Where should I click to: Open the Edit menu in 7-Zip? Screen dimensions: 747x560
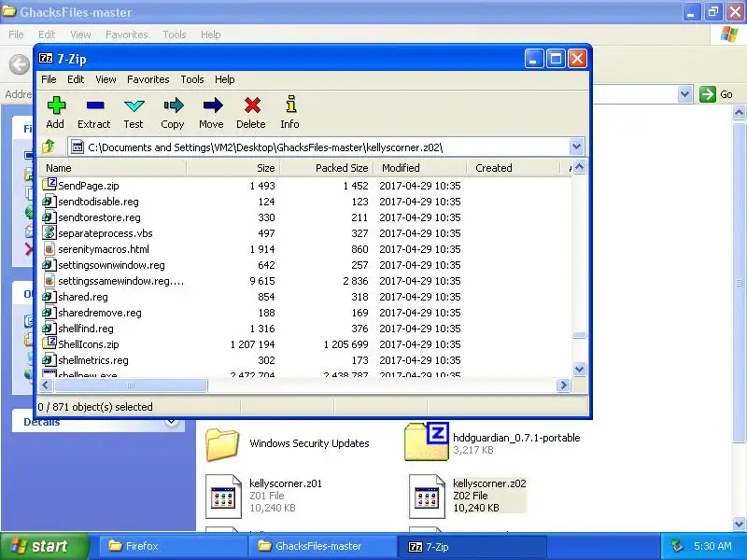(x=76, y=79)
